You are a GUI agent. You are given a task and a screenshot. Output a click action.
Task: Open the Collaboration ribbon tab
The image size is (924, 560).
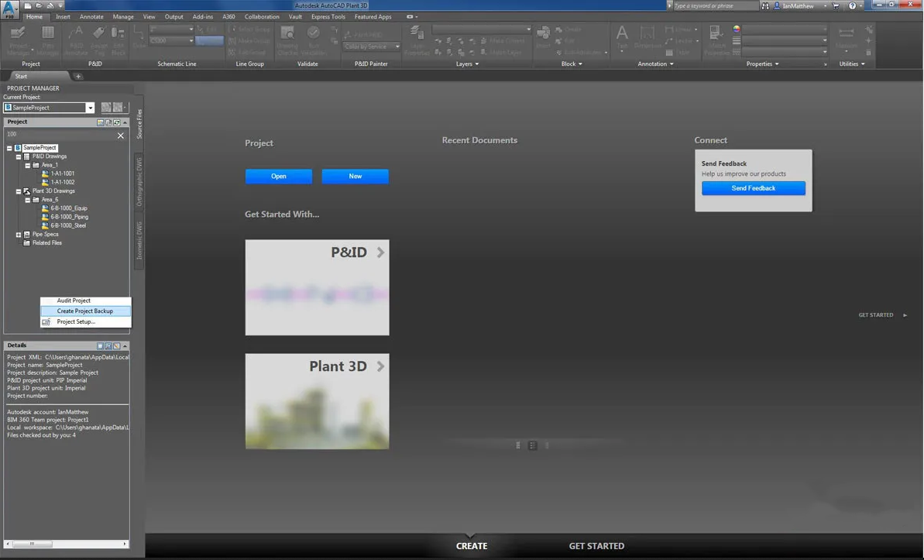[262, 16]
